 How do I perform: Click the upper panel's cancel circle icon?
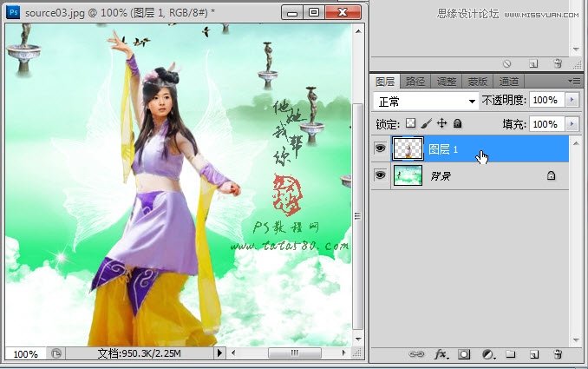(x=507, y=63)
